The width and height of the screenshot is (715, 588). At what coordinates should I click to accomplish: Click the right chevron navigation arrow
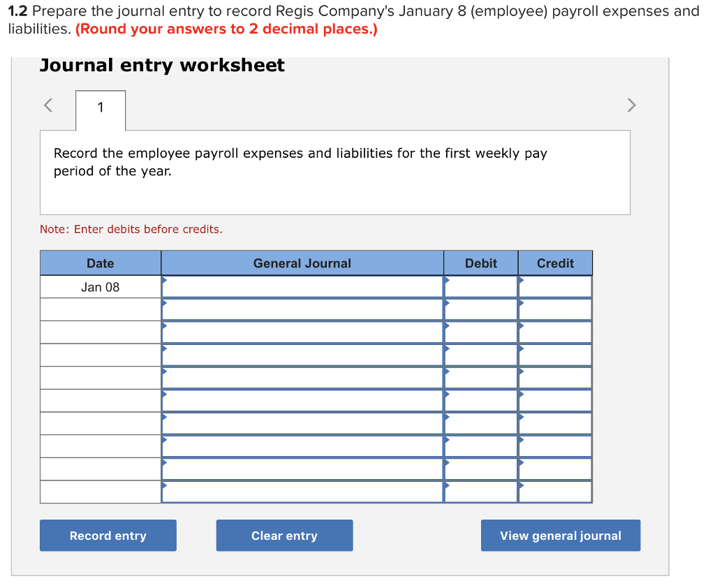point(631,105)
